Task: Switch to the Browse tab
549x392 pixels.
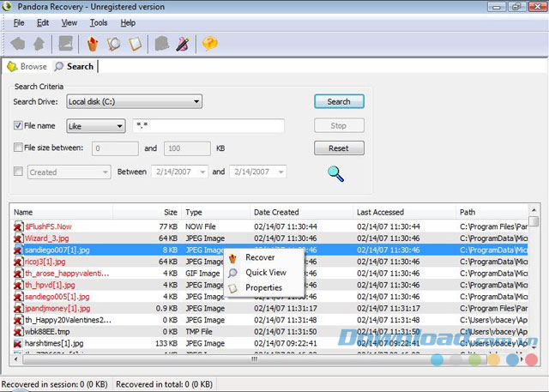Action: (27, 66)
